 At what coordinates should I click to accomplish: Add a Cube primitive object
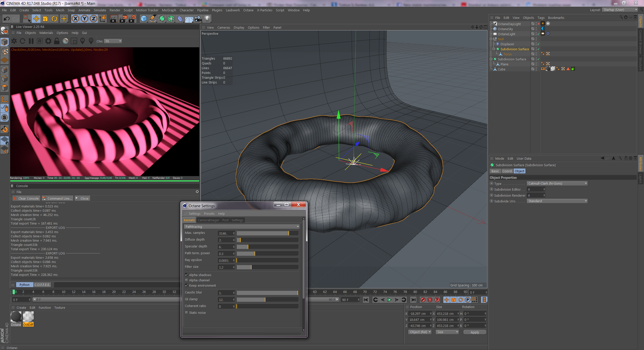click(144, 19)
